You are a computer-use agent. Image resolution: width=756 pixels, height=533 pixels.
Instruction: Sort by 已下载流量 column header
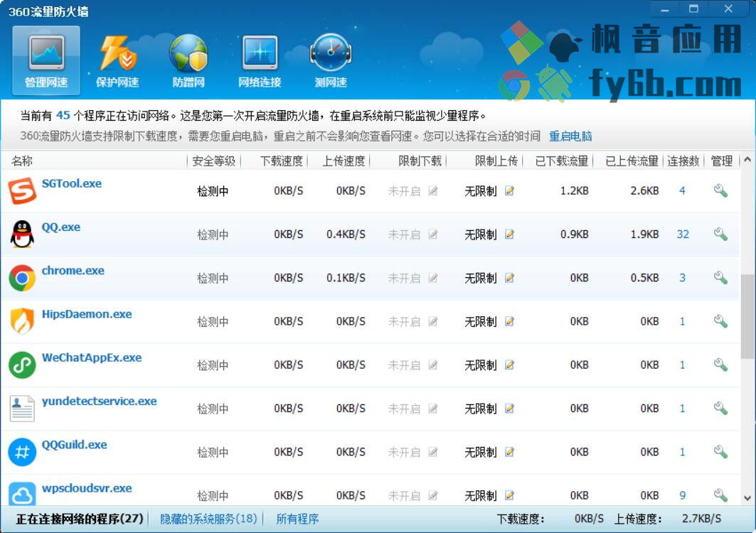562,161
